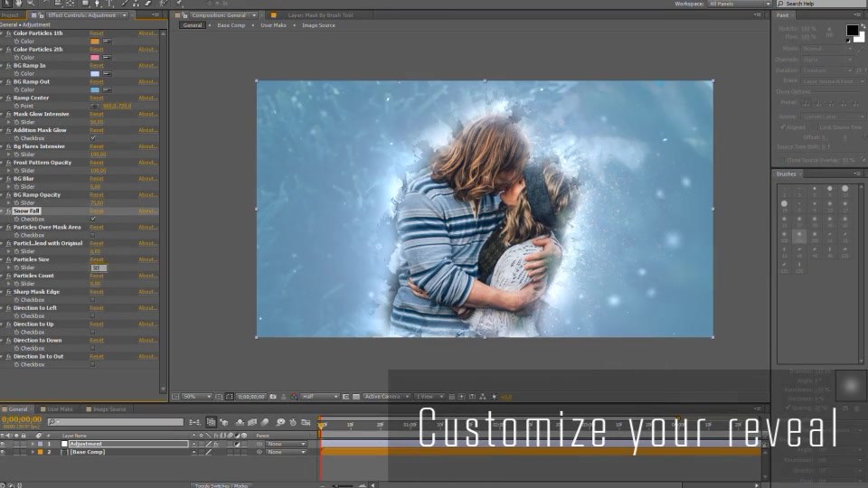This screenshot has width=868, height=488.
Task: Click Toggle Switches / Modes button
Action: [222, 485]
